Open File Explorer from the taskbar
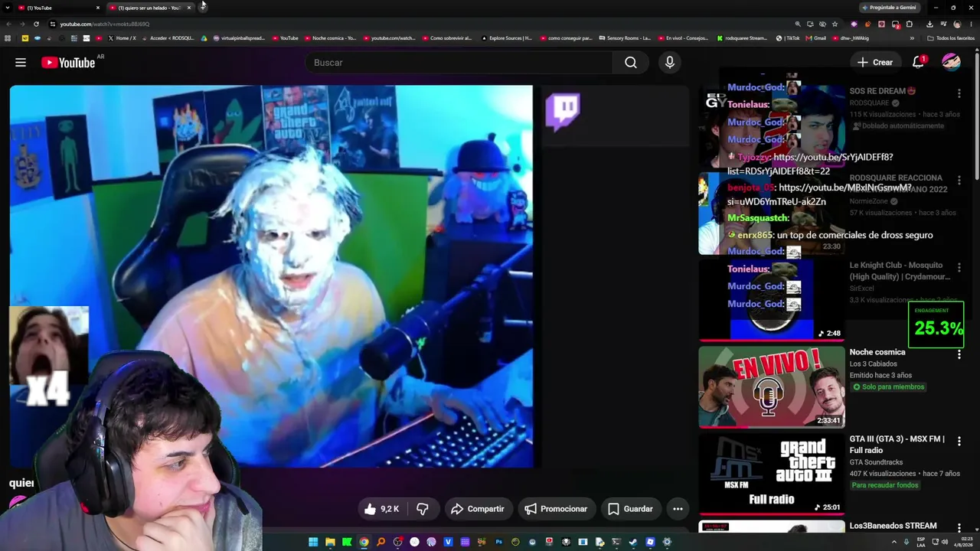Image resolution: width=980 pixels, height=551 pixels. coord(330,543)
